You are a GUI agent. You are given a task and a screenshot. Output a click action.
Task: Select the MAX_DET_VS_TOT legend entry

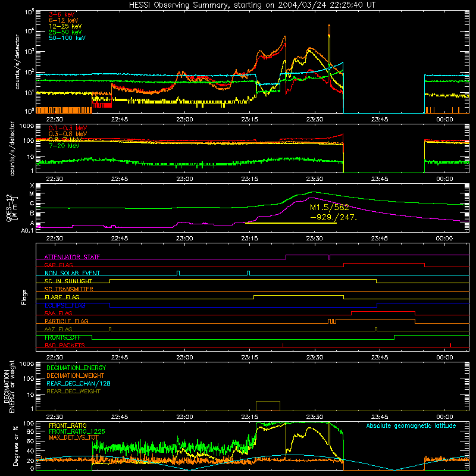(x=74, y=437)
